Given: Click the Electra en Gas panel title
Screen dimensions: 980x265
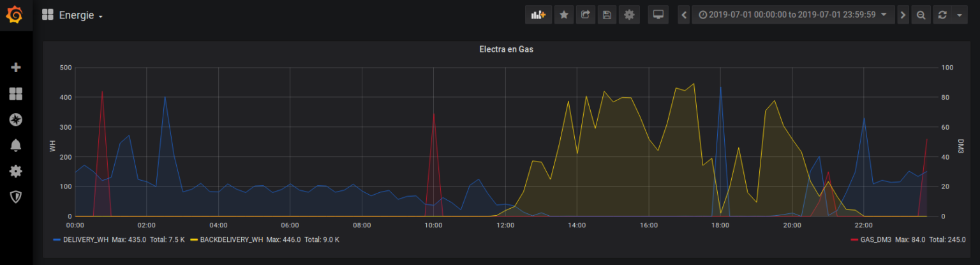Looking at the screenshot, I should pos(506,49).
